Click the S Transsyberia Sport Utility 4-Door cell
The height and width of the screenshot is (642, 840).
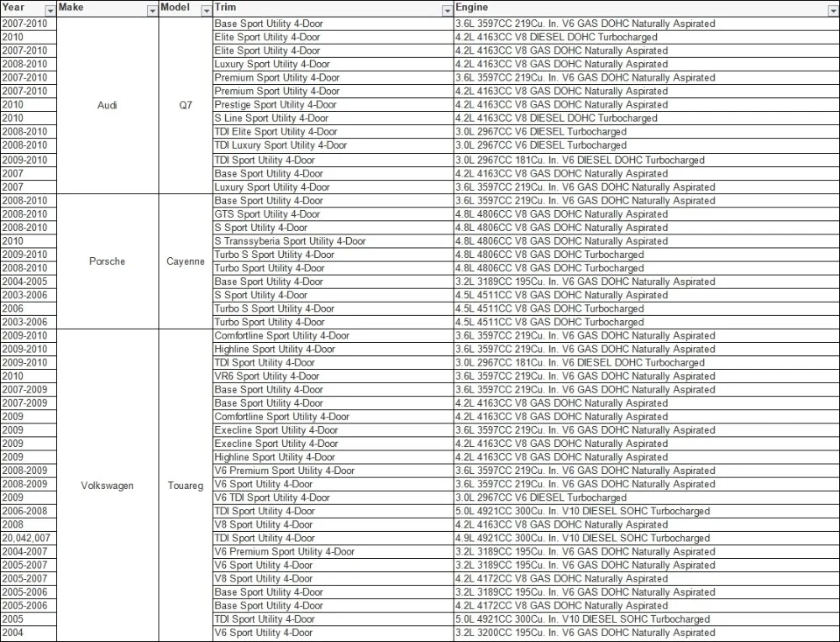click(333, 241)
